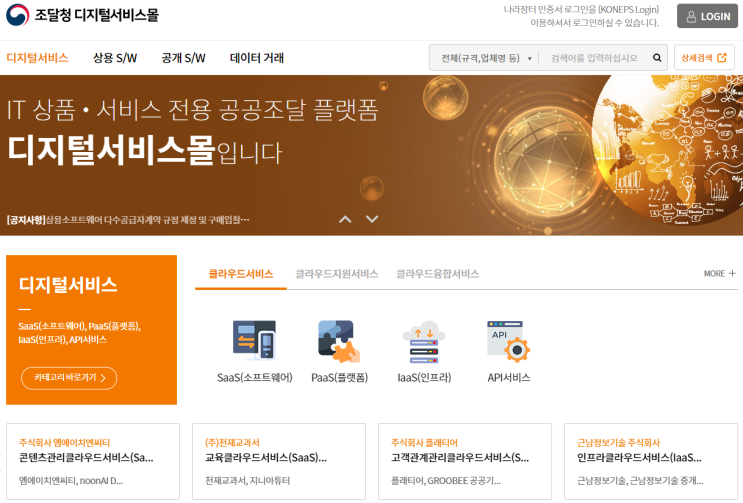
Task: Open the SaaS(소프트웨어) category icon
Action: [x=254, y=341]
